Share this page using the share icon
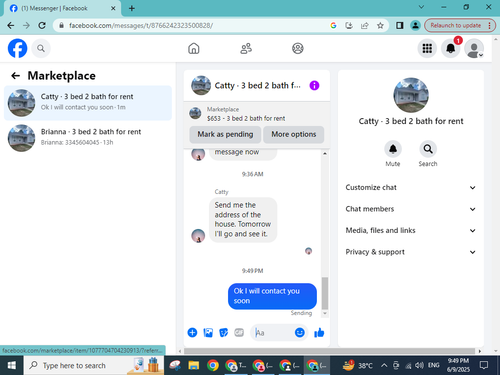The image size is (500, 375). coord(365,26)
